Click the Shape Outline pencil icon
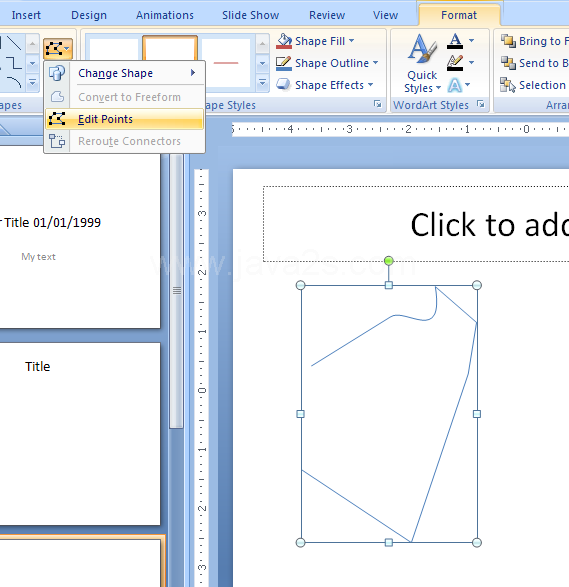 click(284, 63)
